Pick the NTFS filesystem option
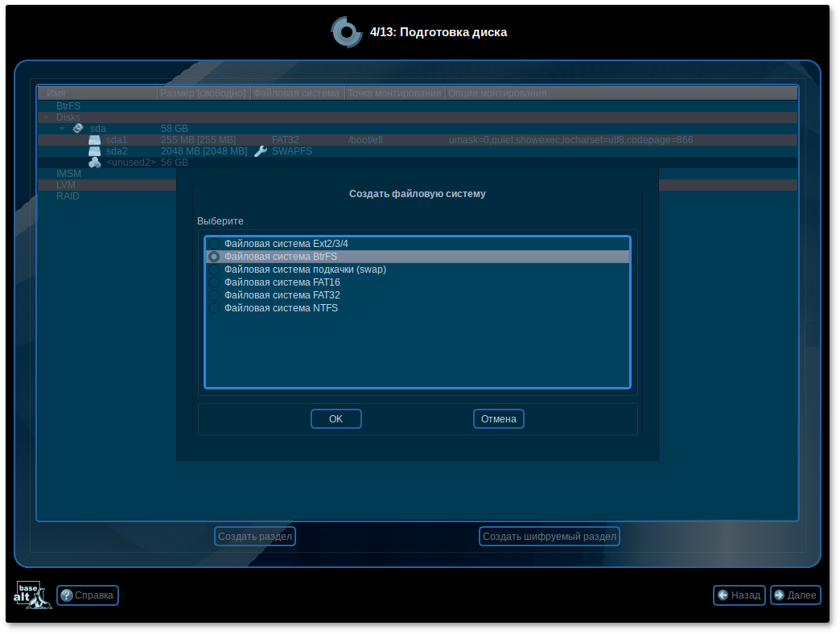The height and width of the screenshot is (634, 840). [214, 308]
